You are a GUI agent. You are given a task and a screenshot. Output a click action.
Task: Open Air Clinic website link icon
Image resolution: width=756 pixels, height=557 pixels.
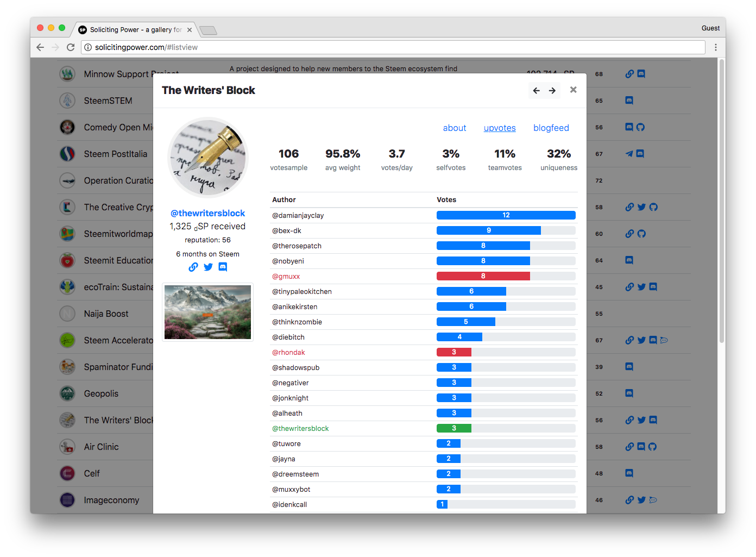coord(629,447)
